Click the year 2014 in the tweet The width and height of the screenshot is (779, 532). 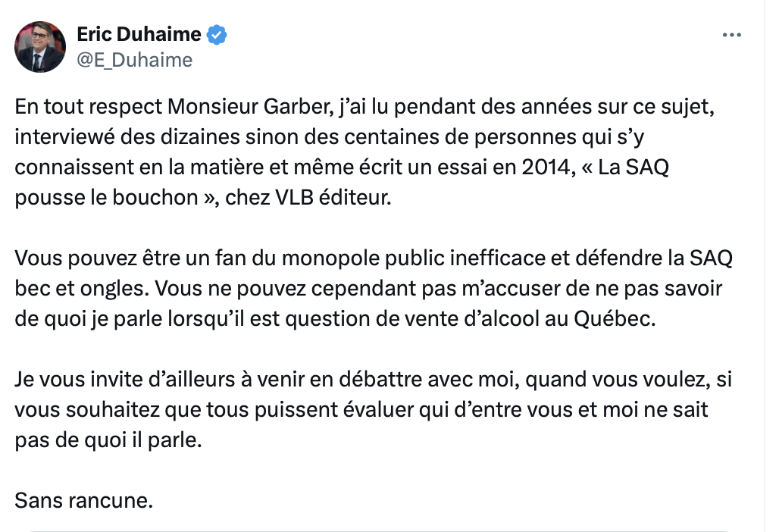point(549,167)
